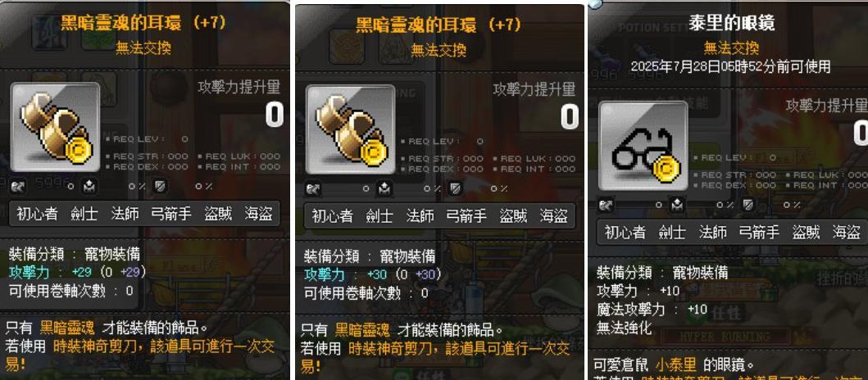Image resolution: width=868 pixels, height=380 pixels.
Task: Select 法師 job label in the +30 attack tooltip
Action: point(420,215)
